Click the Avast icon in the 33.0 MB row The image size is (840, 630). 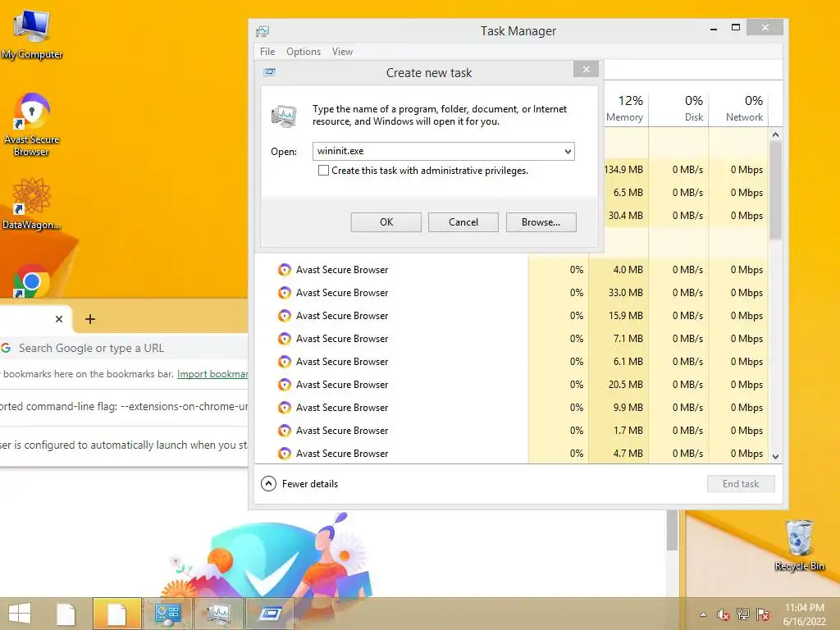pyautogui.click(x=285, y=293)
